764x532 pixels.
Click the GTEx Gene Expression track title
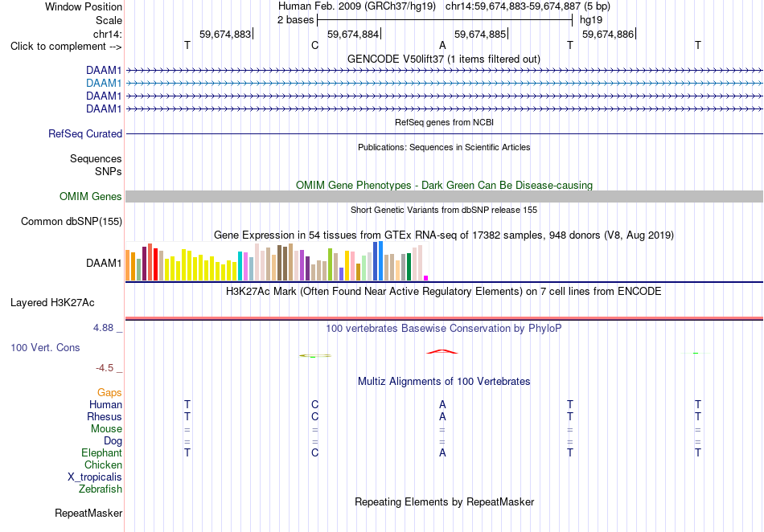pos(444,235)
